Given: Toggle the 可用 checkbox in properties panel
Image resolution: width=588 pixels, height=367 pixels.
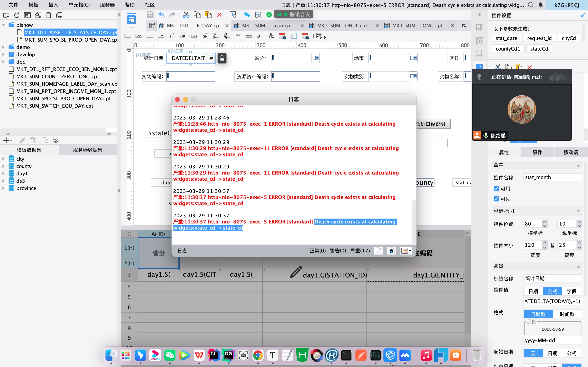Looking at the screenshot, I should tap(496, 188).
